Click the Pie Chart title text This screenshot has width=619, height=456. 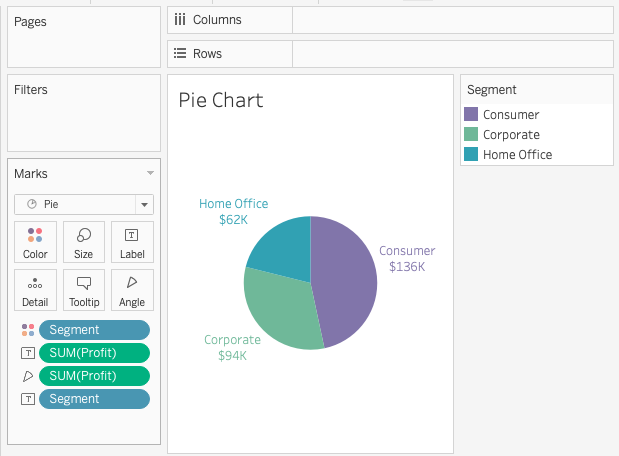pyautogui.click(x=221, y=100)
